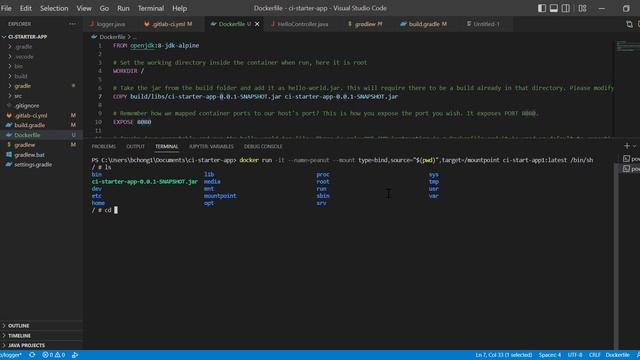640x360 pixels.
Task: Click the terminal vertical scrollbar
Action: coord(616,255)
